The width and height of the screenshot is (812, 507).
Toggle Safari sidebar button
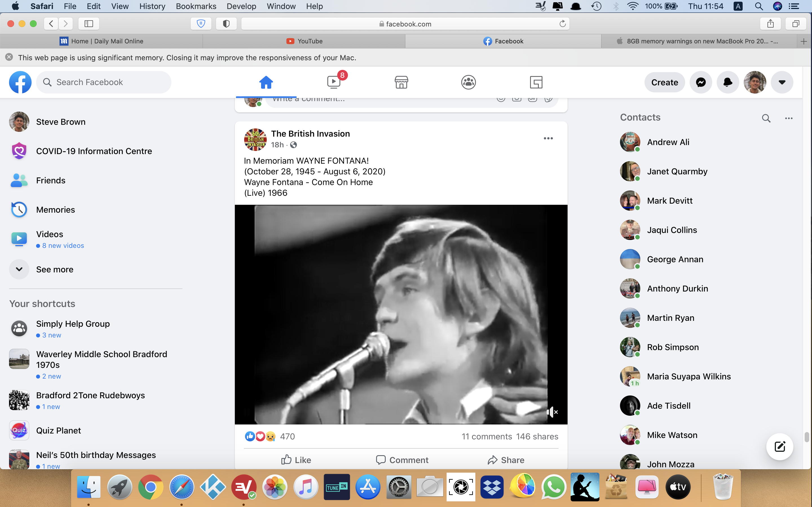(x=89, y=23)
